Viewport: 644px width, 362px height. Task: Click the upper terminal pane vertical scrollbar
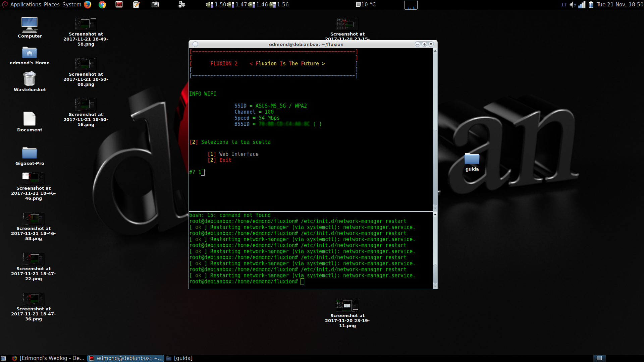pos(435,168)
